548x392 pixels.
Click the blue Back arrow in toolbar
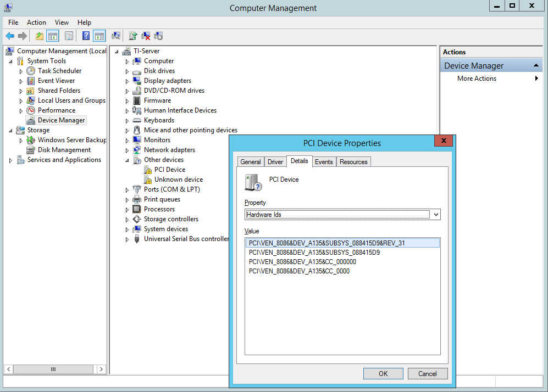coord(10,36)
